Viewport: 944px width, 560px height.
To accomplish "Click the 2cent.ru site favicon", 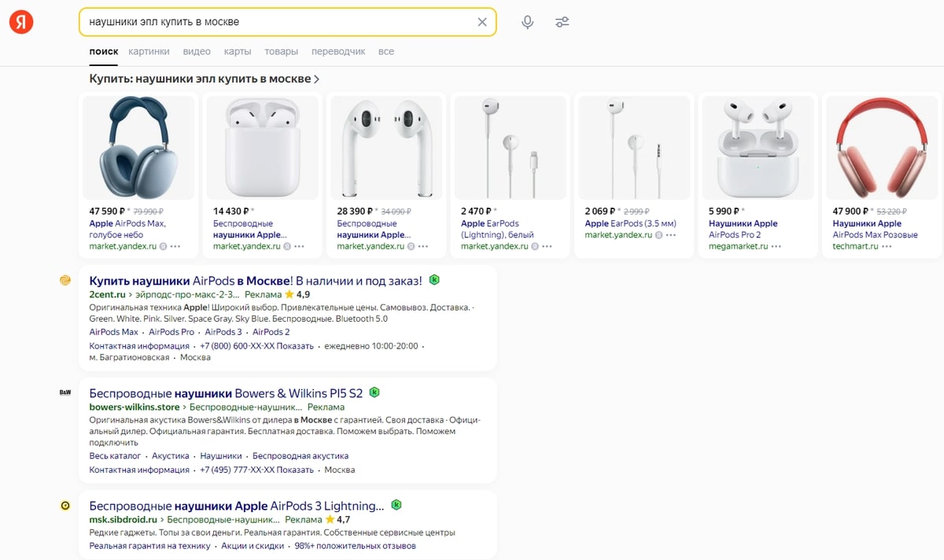I will click(66, 280).
